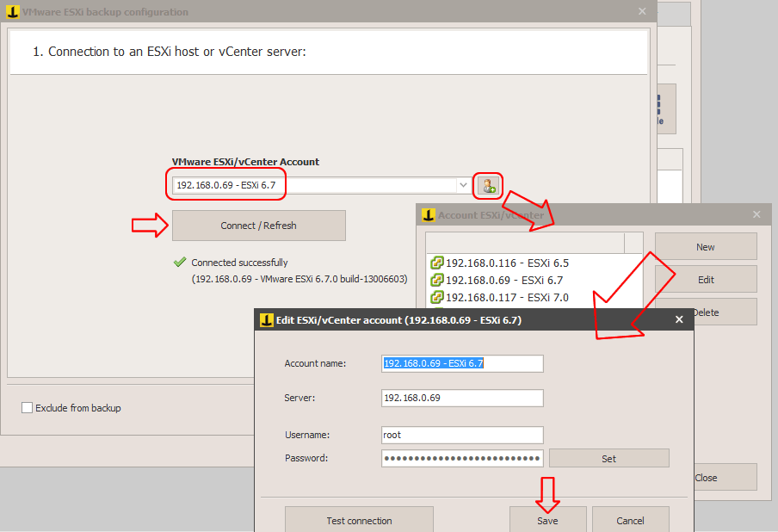Click the green Connected successfully checkmark icon
This screenshot has width=778, height=532.
[180, 262]
